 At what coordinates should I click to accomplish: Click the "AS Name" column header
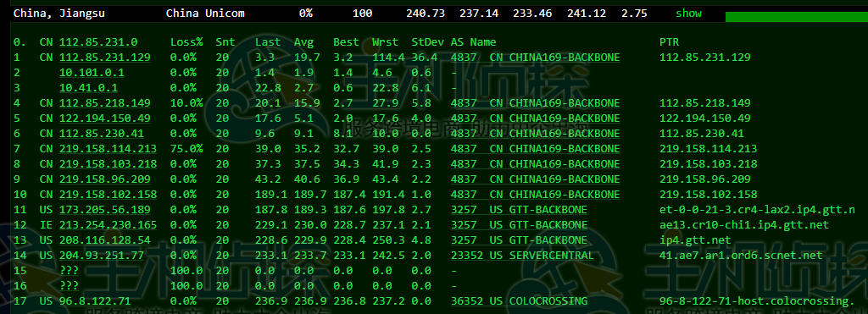(x=473, y=42)
